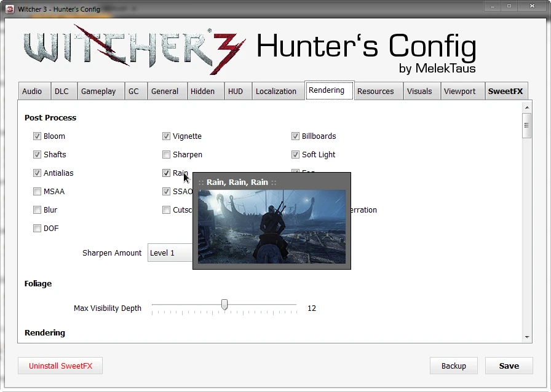Image resolution: width=551 pixels, height=392 pixels.
Task: Enable the DOF effect
Action: point(37,228)
